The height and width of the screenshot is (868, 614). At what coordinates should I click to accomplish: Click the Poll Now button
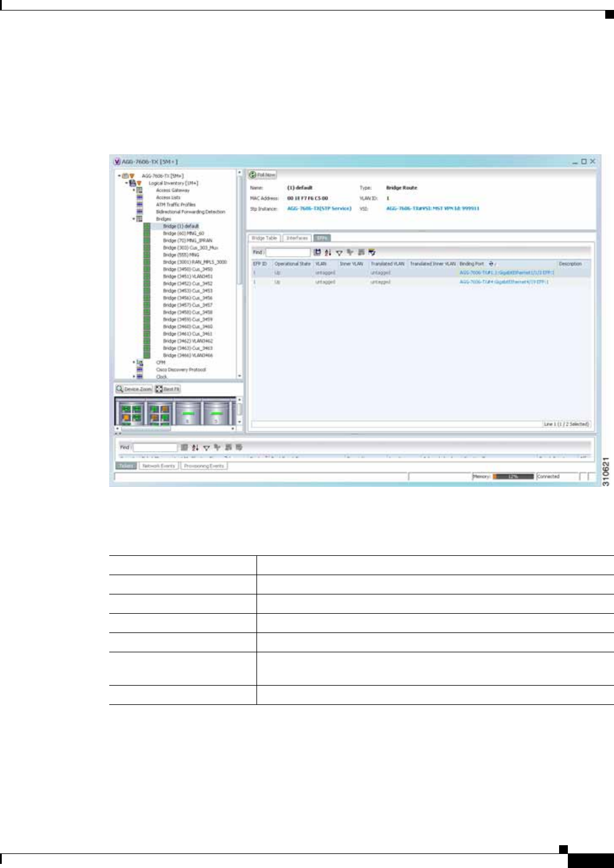click(262, 175)
